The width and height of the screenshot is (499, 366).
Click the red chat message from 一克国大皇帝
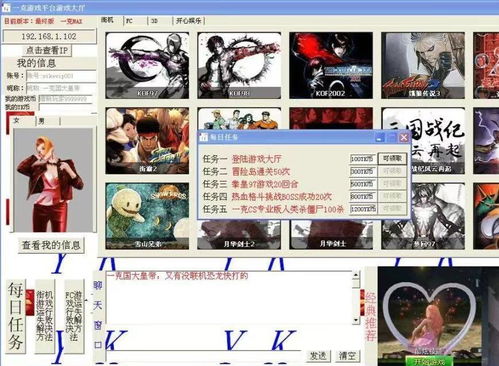click(x=177, y=276)
